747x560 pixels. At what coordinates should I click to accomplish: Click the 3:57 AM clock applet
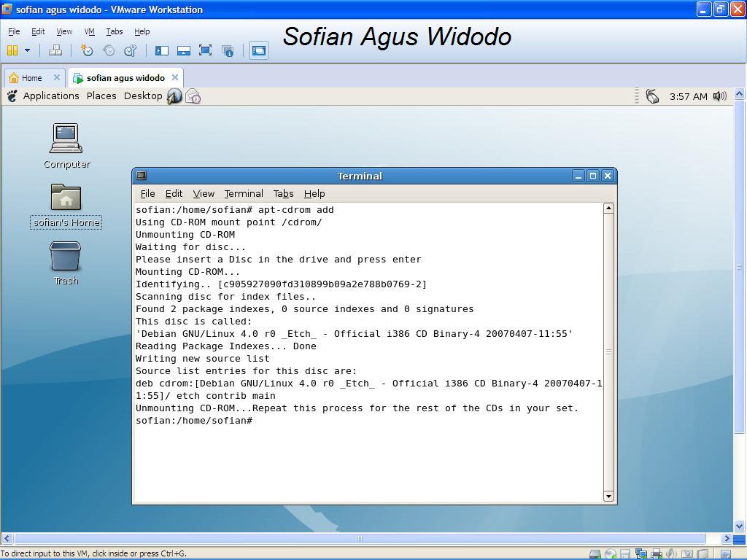pyautogui.click(x=689, y=96)
